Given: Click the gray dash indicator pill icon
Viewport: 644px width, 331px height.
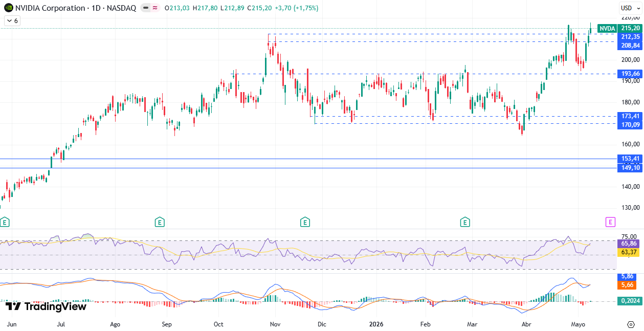Looking at the screenshot, I should [x=145, y=8].
